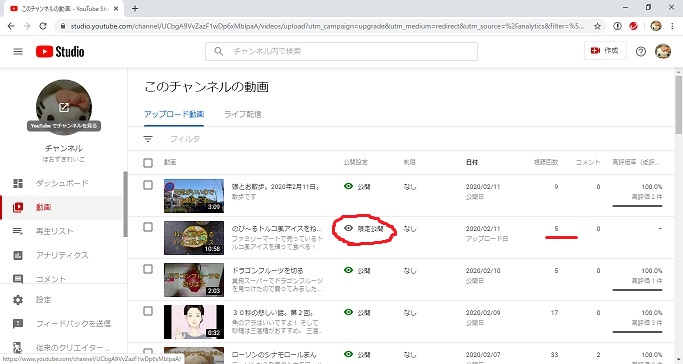Focus the フィルタ filter input
Image resolution: width=683 pixels, height=364 pixels.
[185, 139]
